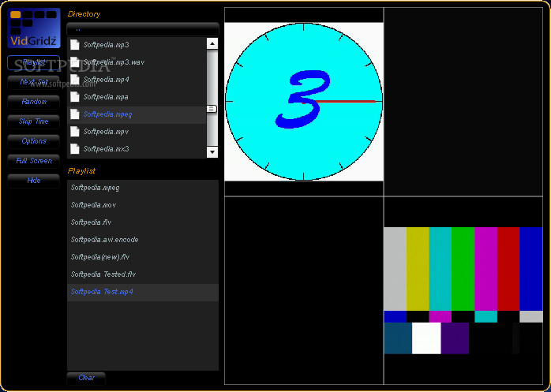
Task: Click the VidGridz logo
Action: click(x=34, y=28)
